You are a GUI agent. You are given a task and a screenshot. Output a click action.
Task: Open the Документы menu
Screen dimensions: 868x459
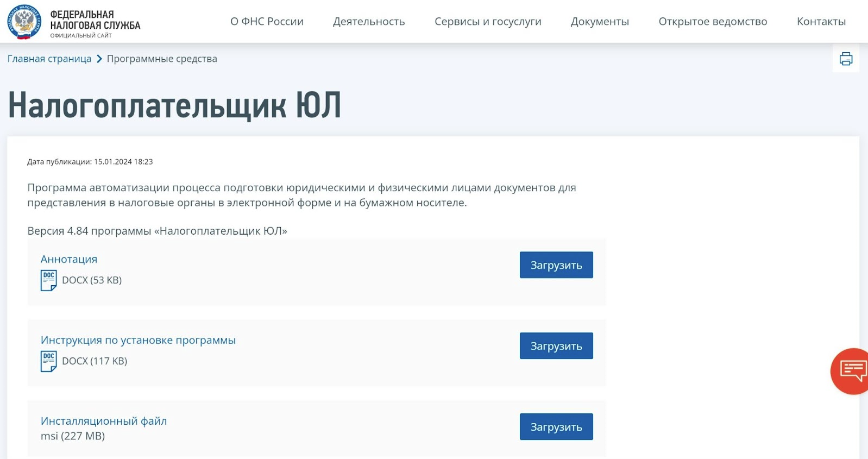[600, 21]
